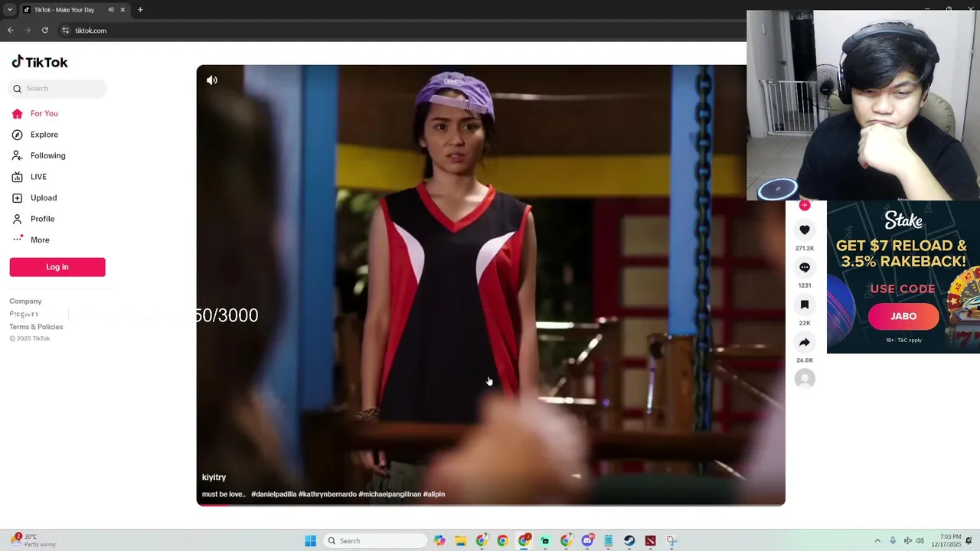Image resolution: width=980 pixels, height=551 pixels.
Task: Follow the creator with red plus
Action: 804,205
